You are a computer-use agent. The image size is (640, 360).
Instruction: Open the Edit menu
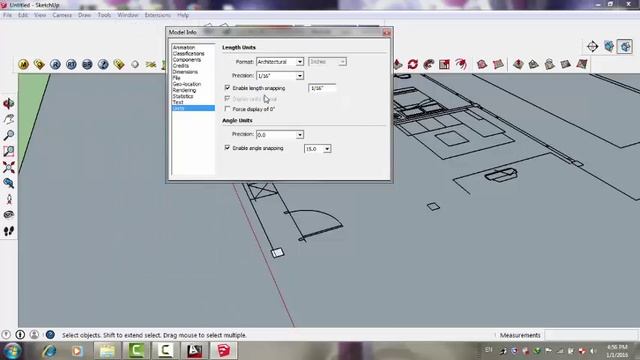tap(23, 15)
